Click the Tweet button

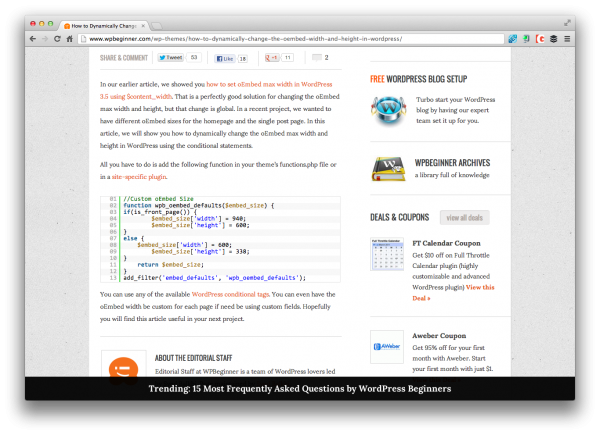(171, 57)
